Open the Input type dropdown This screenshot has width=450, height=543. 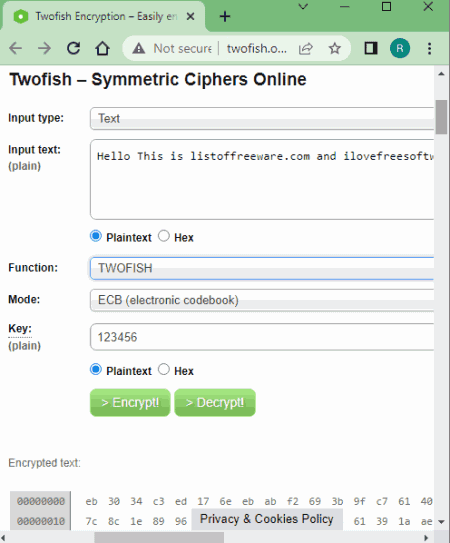pos(262,119)
